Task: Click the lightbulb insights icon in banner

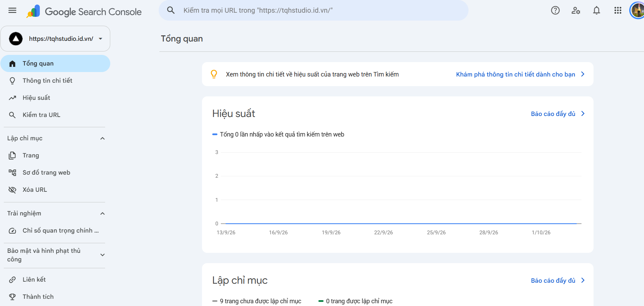Action: (x=214, y=74)
